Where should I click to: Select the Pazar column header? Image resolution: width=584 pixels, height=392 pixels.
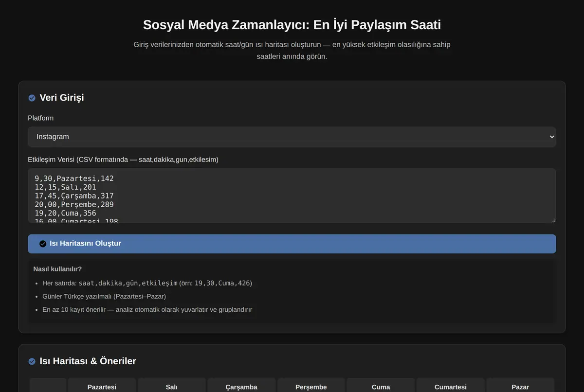(520, 387)
